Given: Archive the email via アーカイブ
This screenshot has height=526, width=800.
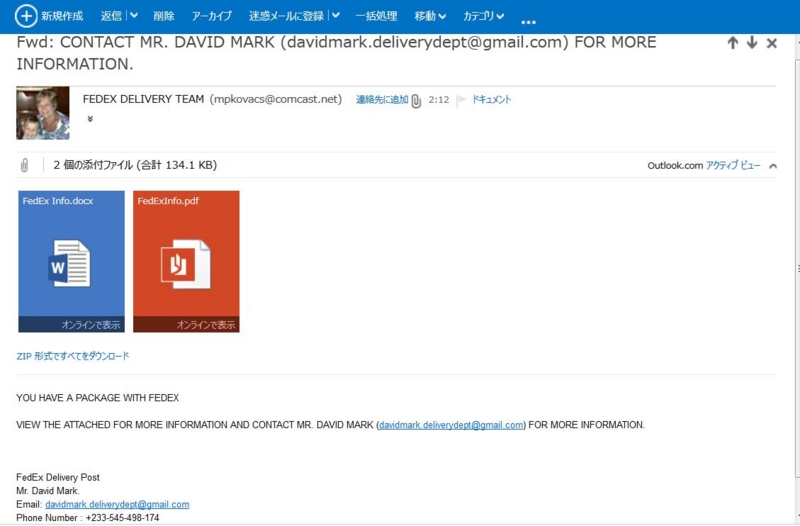Looking at the screenshot, I should point(212,16).
